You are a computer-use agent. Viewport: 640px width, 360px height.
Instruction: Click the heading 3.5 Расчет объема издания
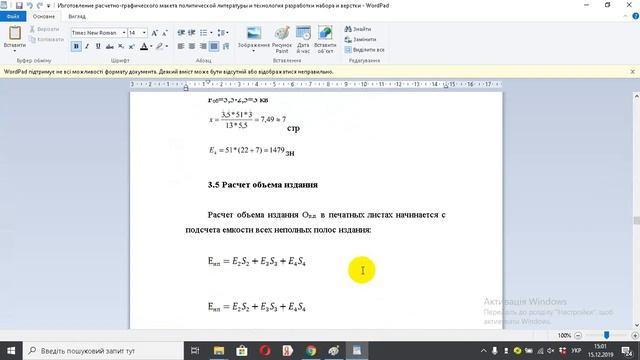(x=262, y=184)
